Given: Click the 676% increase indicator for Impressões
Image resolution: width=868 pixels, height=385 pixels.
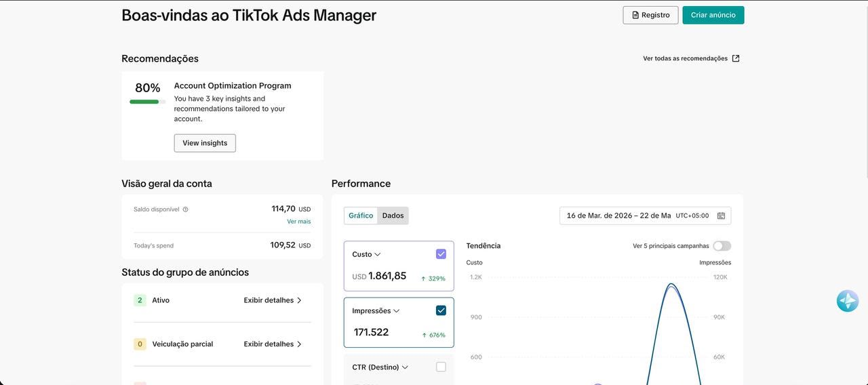Looking at the screenshot, I should point(433,335).
